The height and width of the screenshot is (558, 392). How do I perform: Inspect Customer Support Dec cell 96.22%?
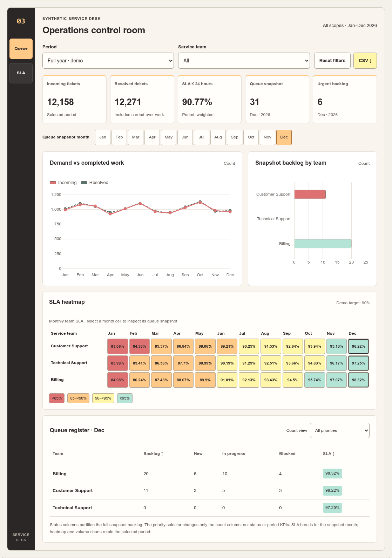358,346
